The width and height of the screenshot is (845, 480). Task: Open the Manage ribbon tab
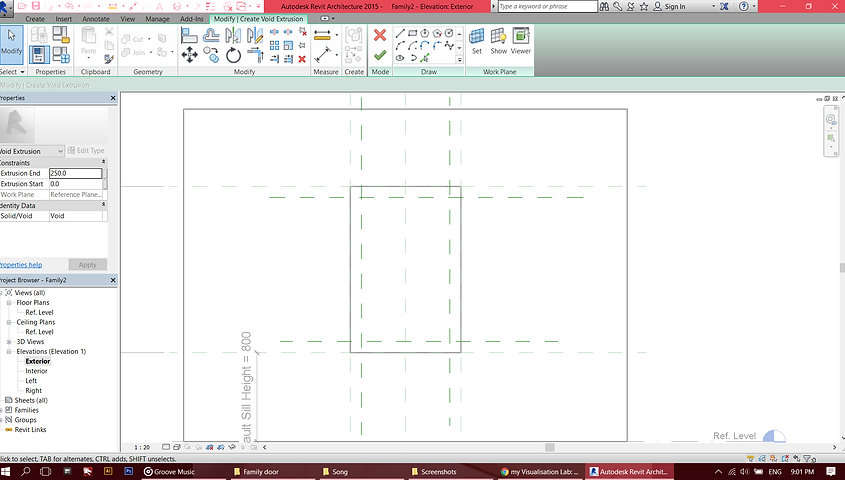[157, 19]
